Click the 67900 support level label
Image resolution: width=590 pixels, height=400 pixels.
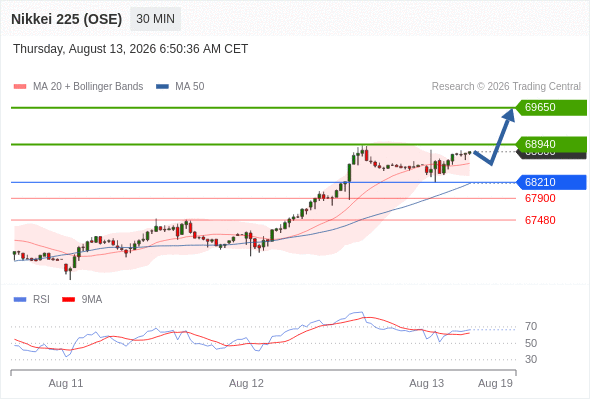[x=540, y=198]
